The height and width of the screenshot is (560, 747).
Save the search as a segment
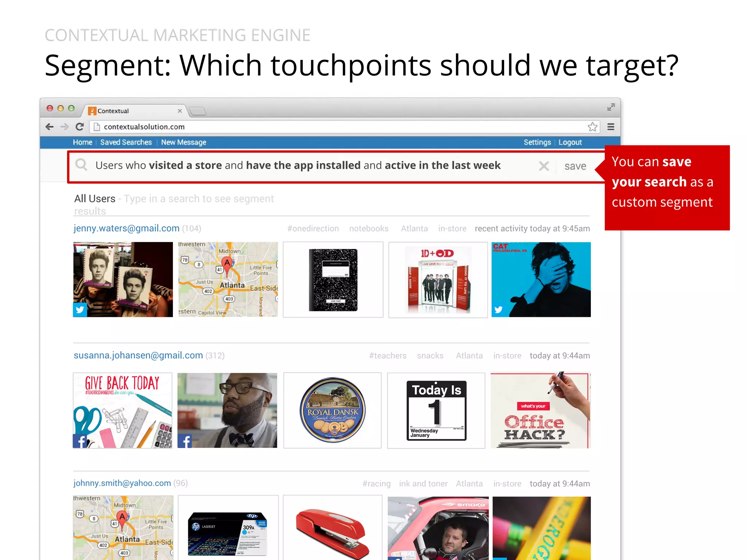pyautogui.click(x=575, y=166)
